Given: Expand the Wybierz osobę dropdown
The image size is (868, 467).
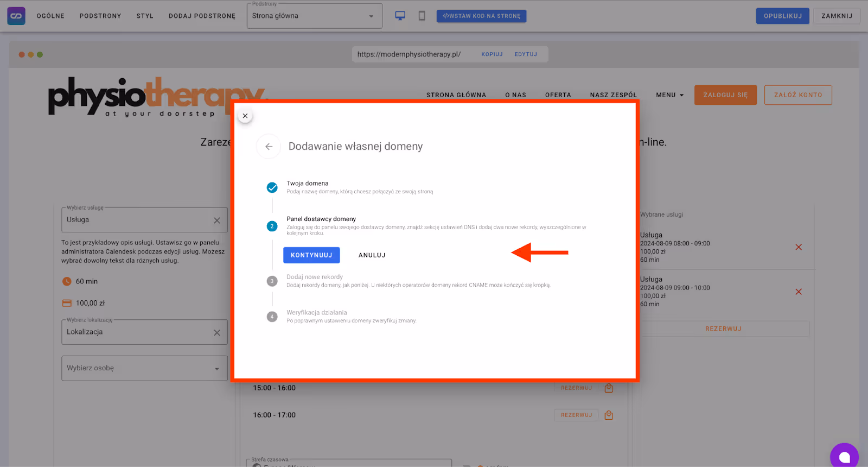Looking at the screenshot, I should 217,369.
